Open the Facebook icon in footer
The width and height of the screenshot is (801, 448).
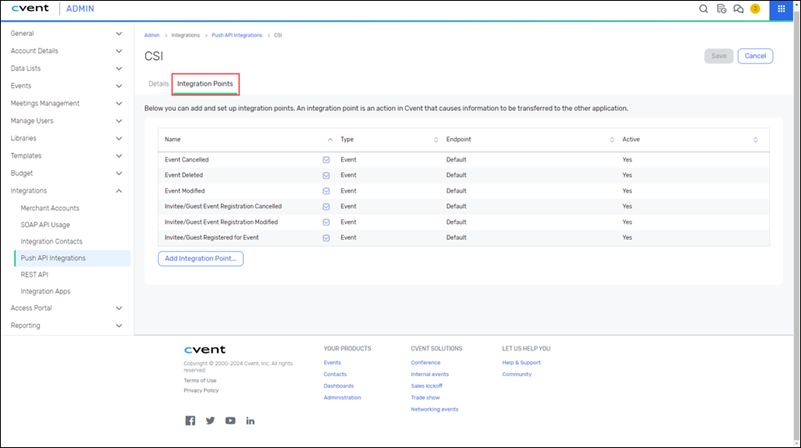[190, 421]
